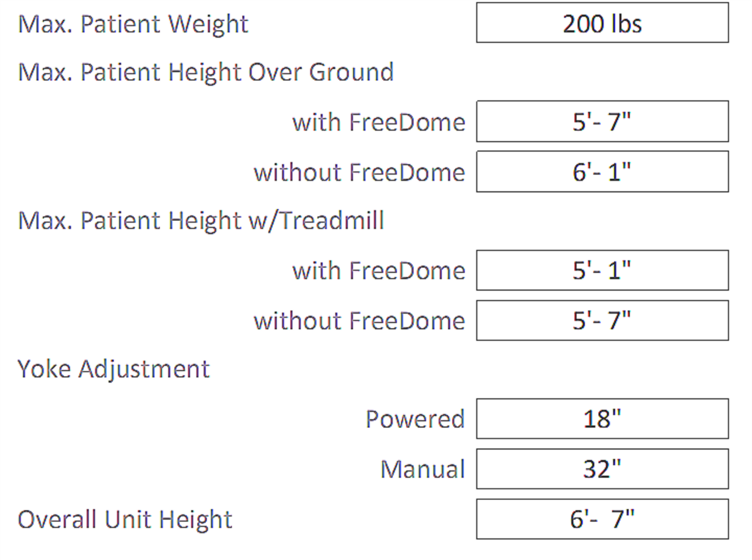The width and height of the screenshot is (752, 560).
Task: Click the Max. Patient Height Over Ground heading
Action: click(206, 72)
